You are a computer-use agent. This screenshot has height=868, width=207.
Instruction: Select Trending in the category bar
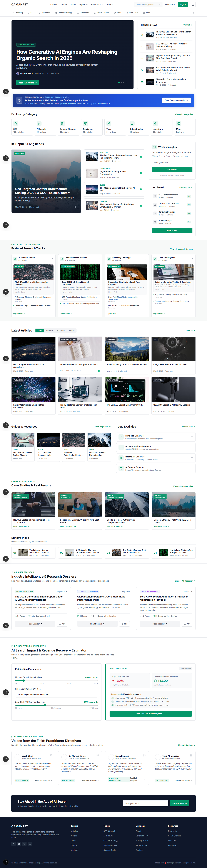coord(17,13)
